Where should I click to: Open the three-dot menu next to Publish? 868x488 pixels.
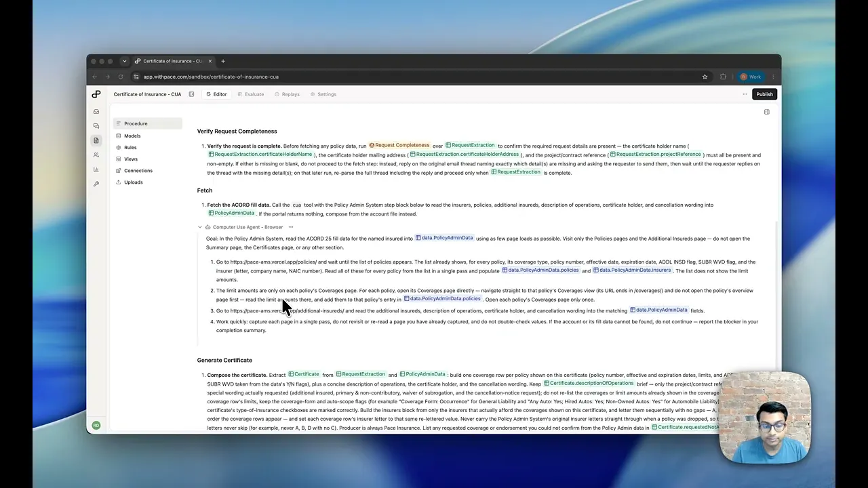[x=745, y=94]
